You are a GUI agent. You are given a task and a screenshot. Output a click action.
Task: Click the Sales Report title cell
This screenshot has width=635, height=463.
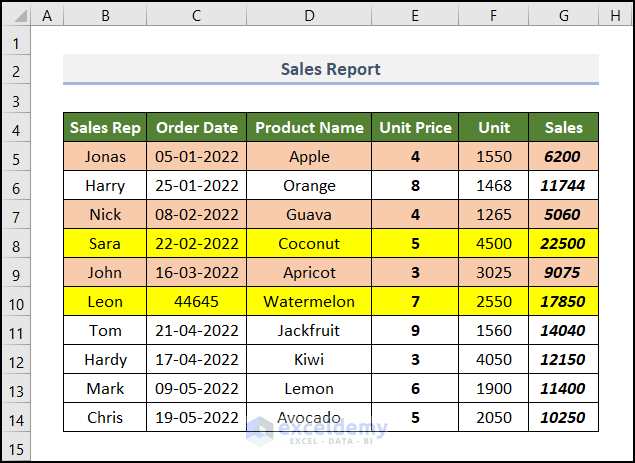click(330, 70)
